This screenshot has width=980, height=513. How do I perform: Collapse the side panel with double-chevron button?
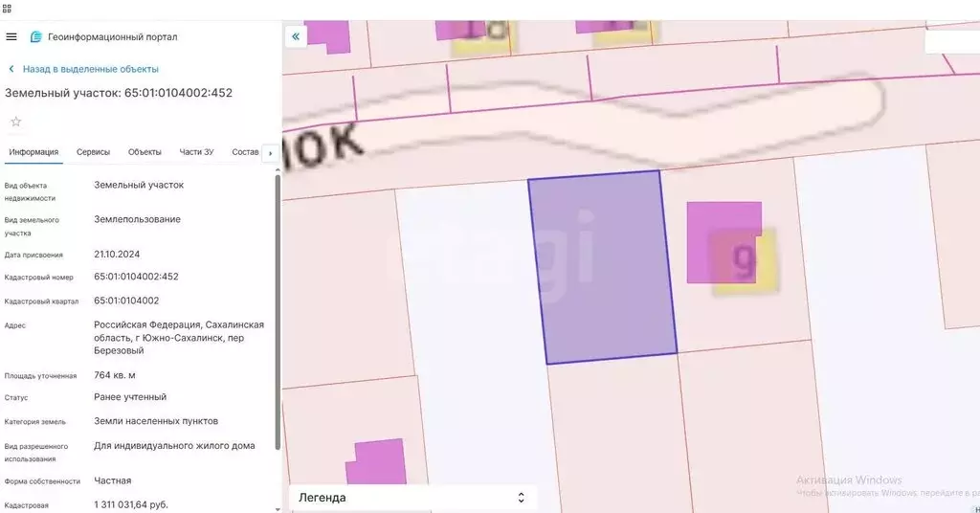click(x=296, y=36)
